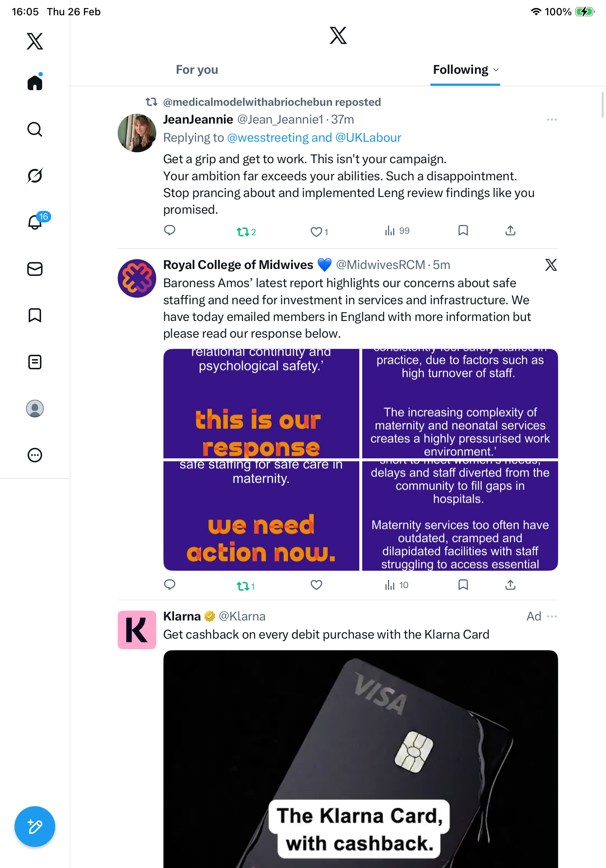Open More menu in the sidebar
Viewport: 606px width, 868px height.
35,455
